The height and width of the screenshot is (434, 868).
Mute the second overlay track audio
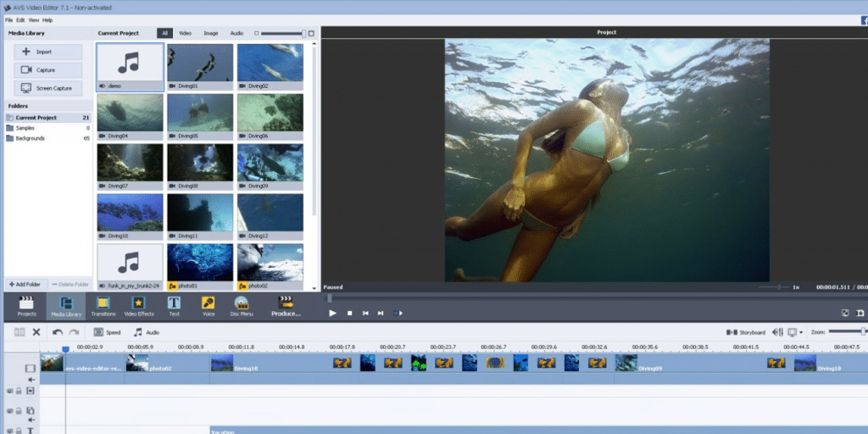[x=31, y=420]
